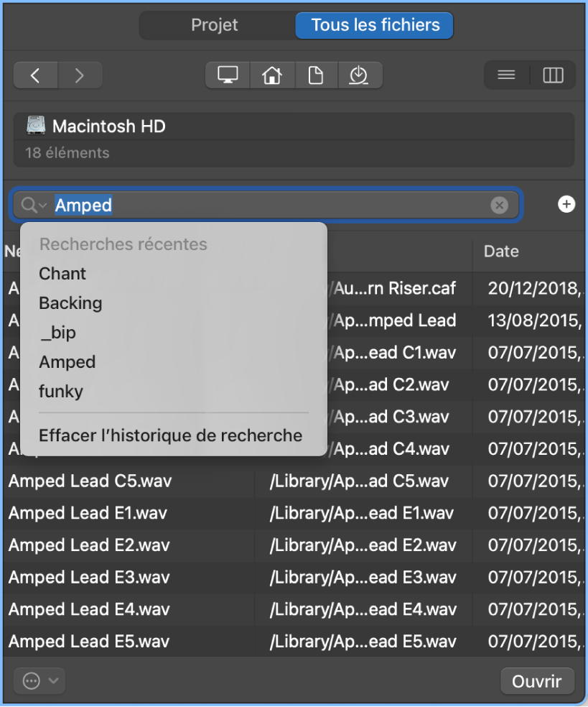Click the forward navigation arrow
The image size is (588, 707).
tap(80, 75)
